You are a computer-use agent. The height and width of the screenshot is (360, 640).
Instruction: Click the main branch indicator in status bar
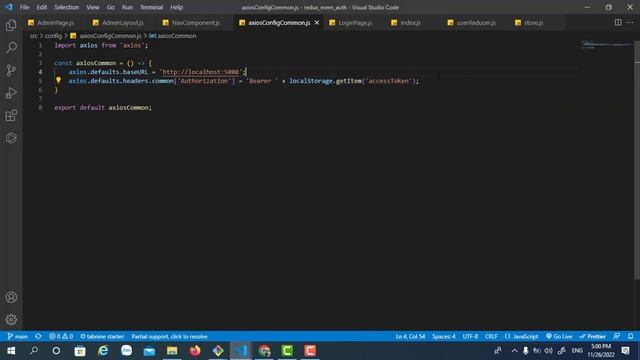[x=18, y=336]
